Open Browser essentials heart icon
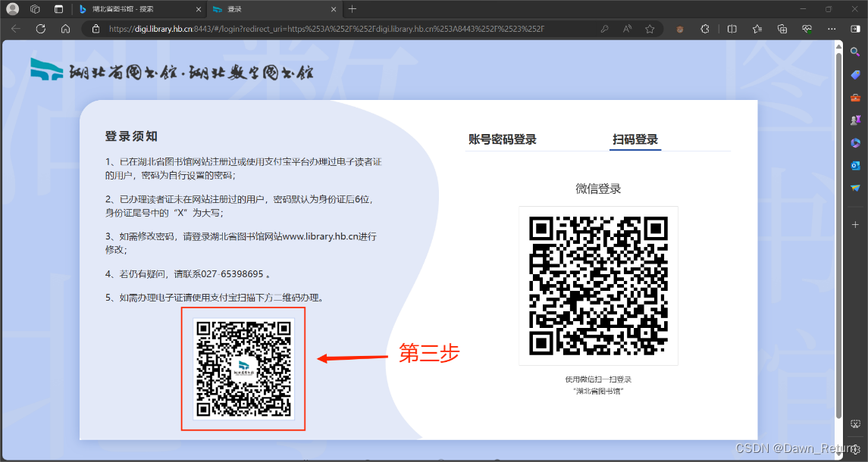Screen dimensions: 868x462 [x=807, y=29]
